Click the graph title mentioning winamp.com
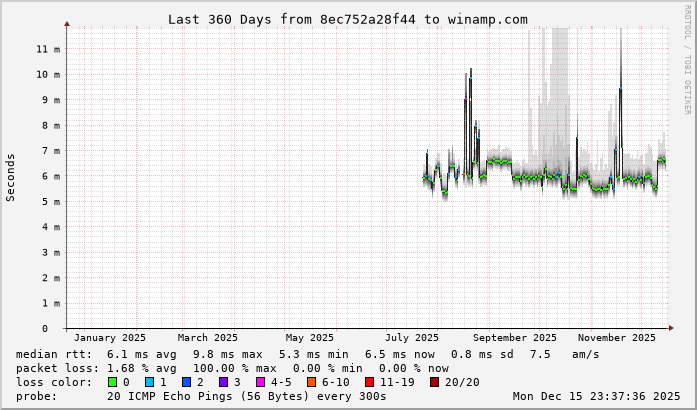This screenshot has width=697, height=410. pos(347,19)
